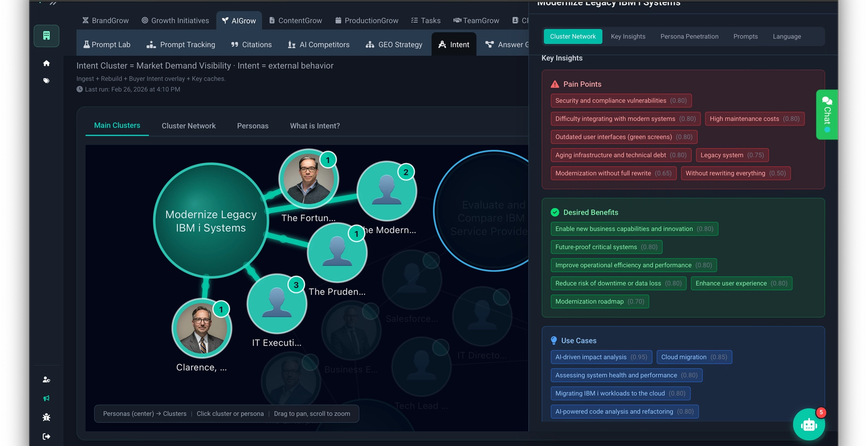Click the Difficulty integrating with modern systems chip
Screen dimensions: 868x446
[626, 119]
